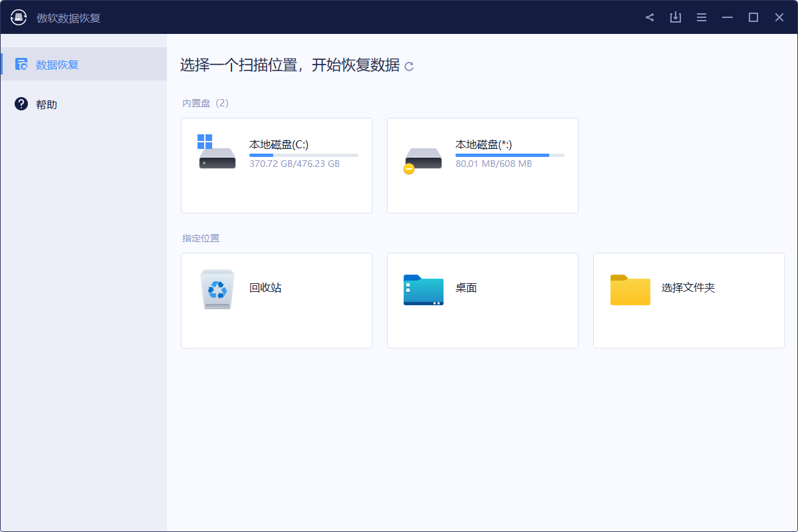Click the 370.72 GB/476.23 GB capacity text
The width and height of the screenshot is (798, 532).
pos(295,164)
